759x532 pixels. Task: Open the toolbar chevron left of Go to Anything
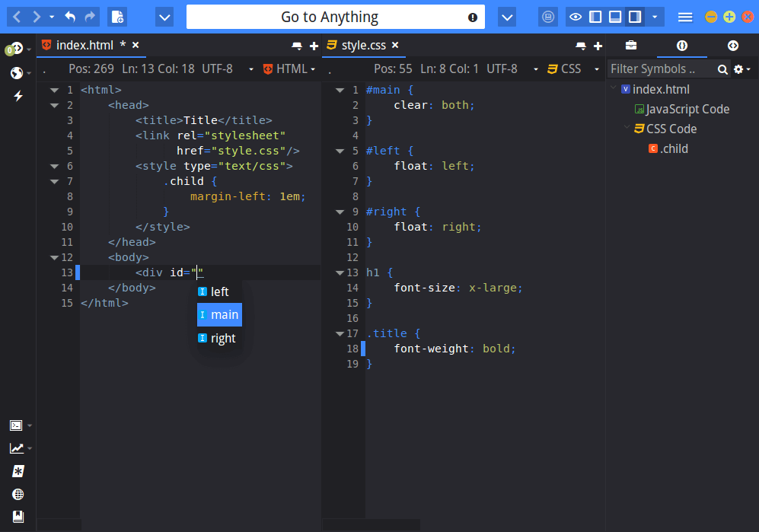tap(164, 18)
